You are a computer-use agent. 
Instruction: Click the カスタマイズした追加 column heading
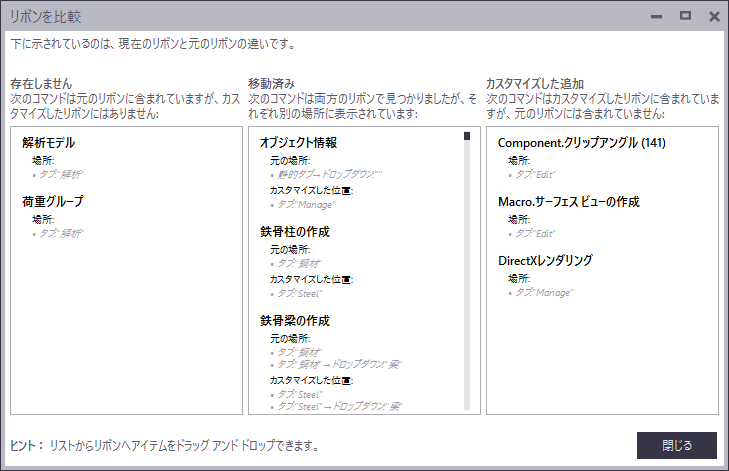(x=535, y=84)
